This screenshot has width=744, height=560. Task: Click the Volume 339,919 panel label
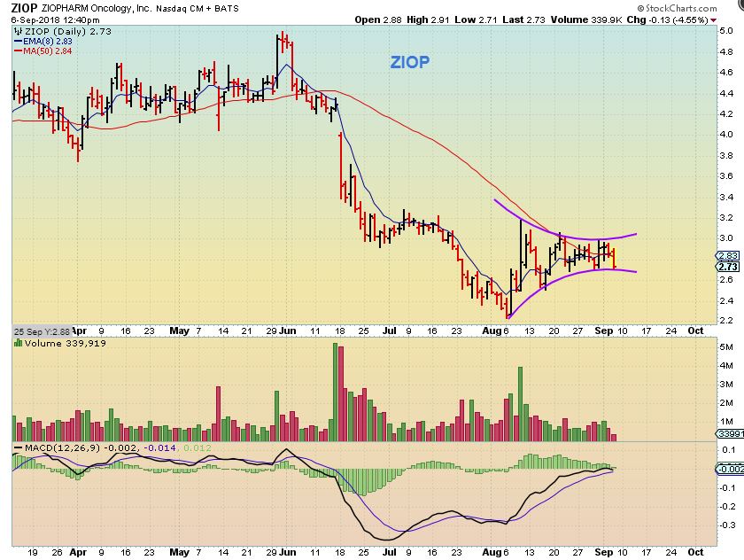pyautogui.click(x=66, y=343)
